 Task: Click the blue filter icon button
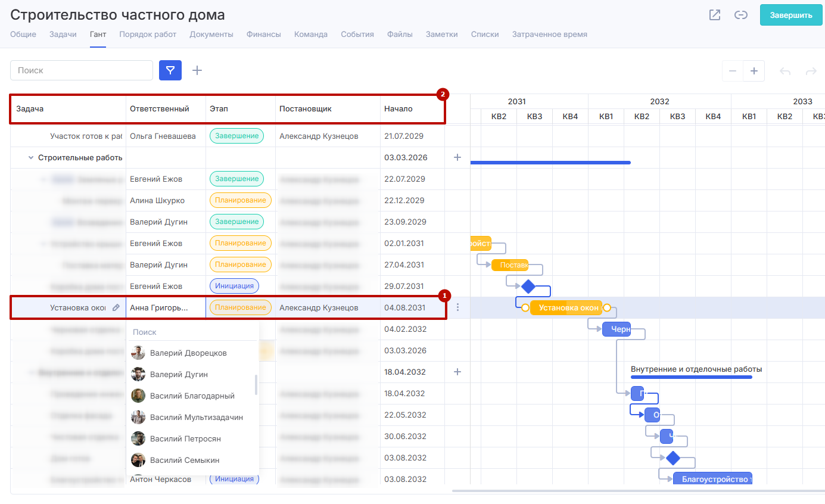(170, 70)
